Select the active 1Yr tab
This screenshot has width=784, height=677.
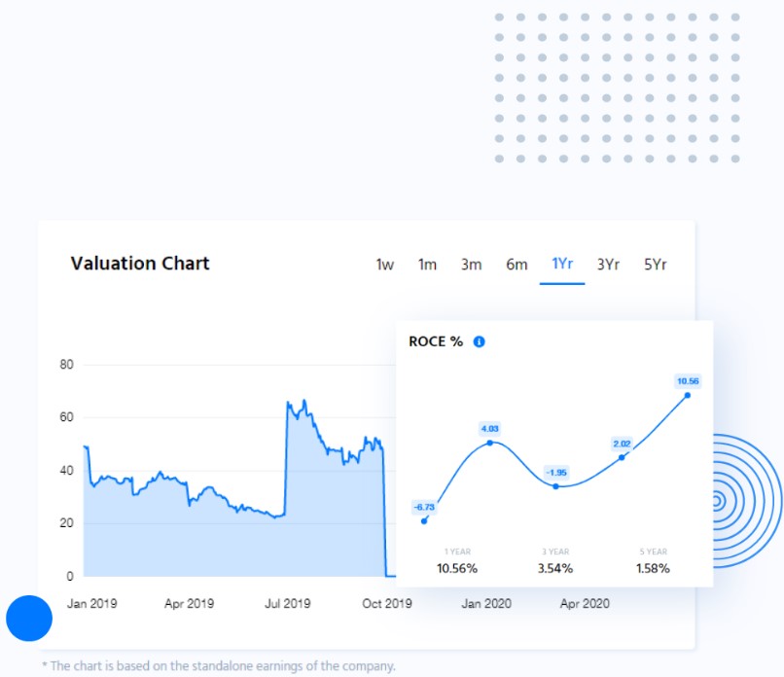click(x=562, y=264)
